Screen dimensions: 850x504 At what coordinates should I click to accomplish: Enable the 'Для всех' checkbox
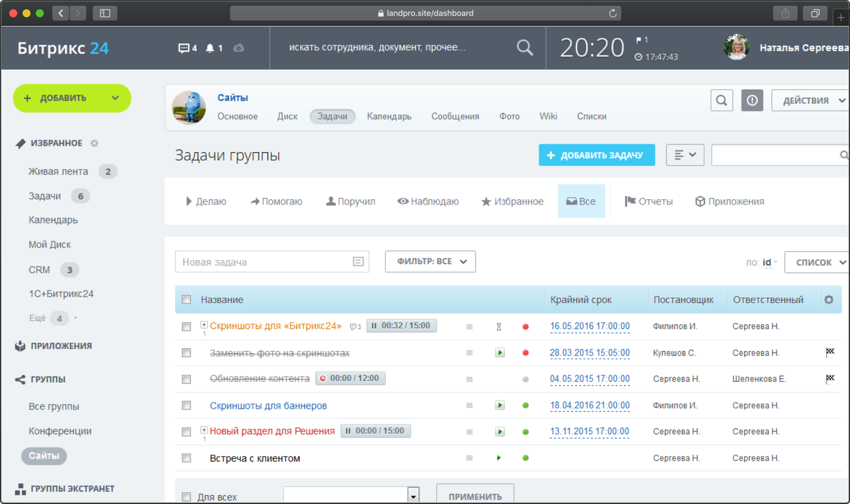[187, 497]
